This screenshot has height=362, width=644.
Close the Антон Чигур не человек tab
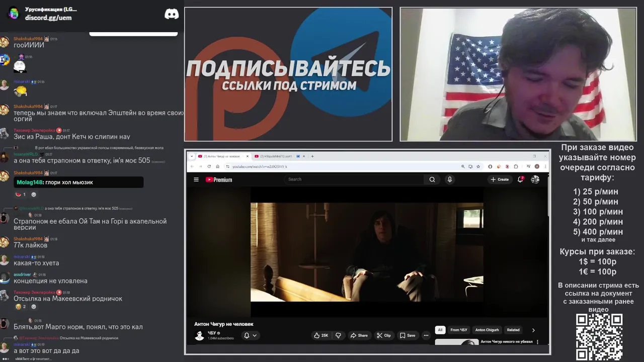click(248, 156)
